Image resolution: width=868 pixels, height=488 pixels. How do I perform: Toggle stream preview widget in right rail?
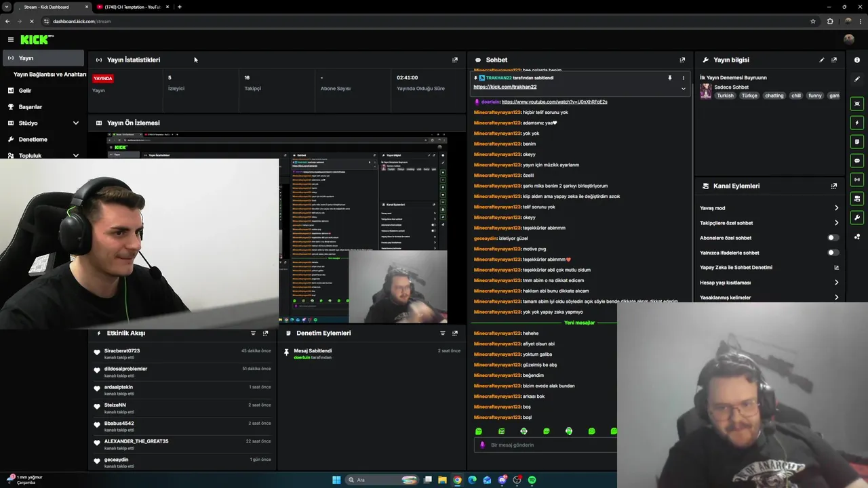tap(857, 104)
